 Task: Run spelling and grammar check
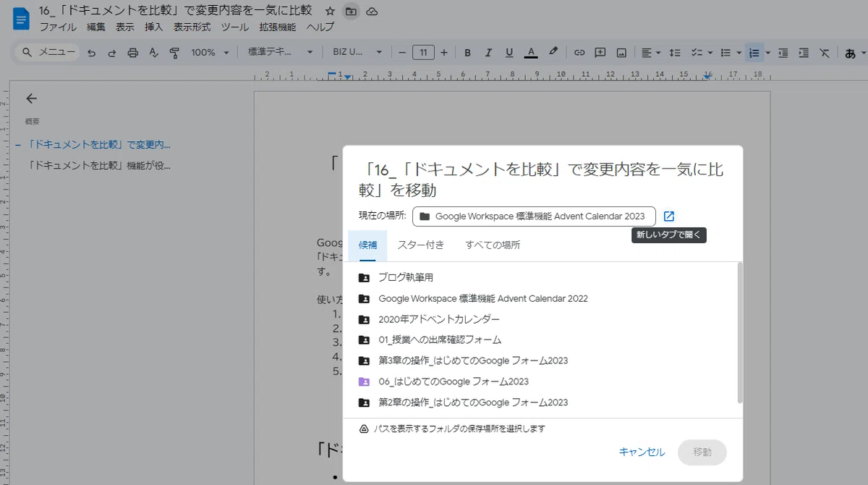pos(153,53)
